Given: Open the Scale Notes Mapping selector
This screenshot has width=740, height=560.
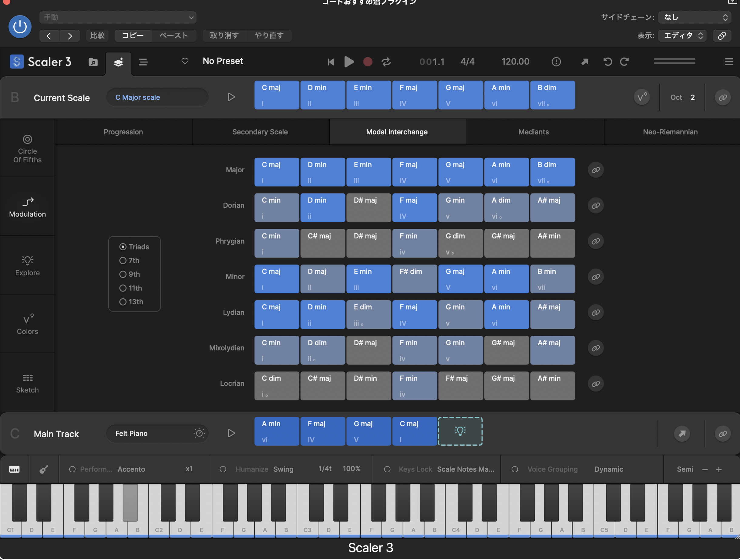Looking at the screenshot, I should coord(465,469).
